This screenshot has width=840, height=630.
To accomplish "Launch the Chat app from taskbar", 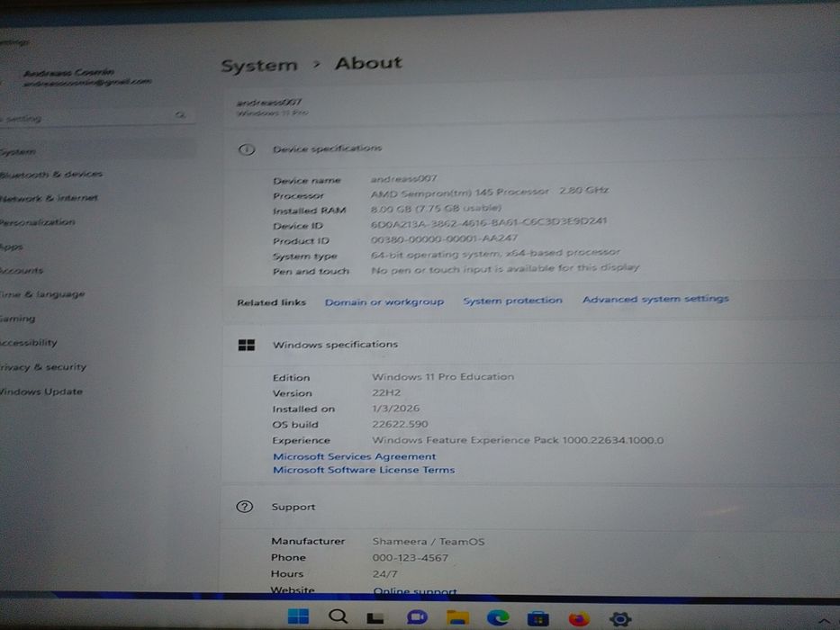I will click(x=417, y=617).
